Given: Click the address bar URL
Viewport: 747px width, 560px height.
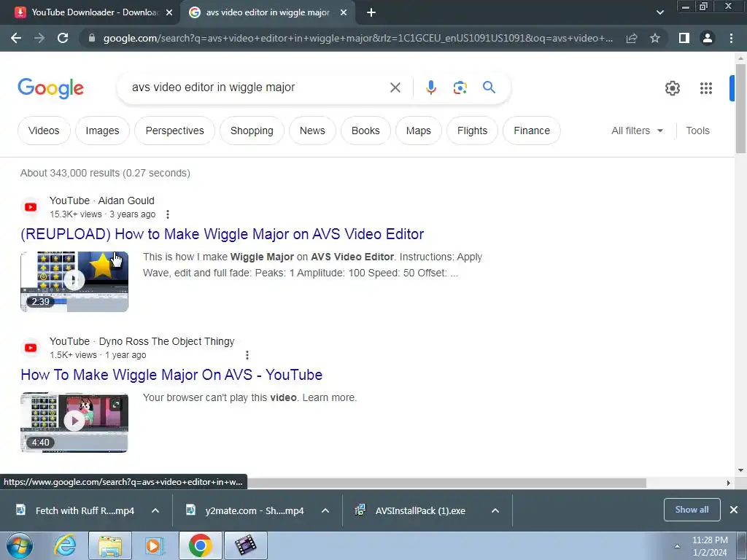Looking at the screenshot, I should pos(357,38).
